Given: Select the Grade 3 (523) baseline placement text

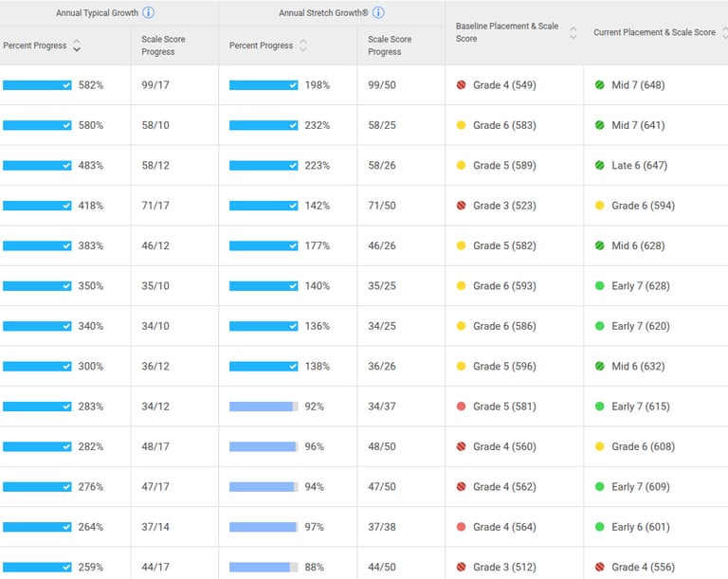Looking at the screenshot, I should 504,206.
